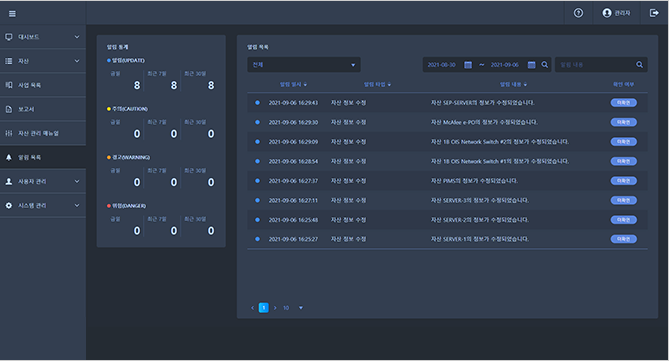Click the 대시보드 monitor icon
This screenshot has height=361, width=669.
click(9, 37)
